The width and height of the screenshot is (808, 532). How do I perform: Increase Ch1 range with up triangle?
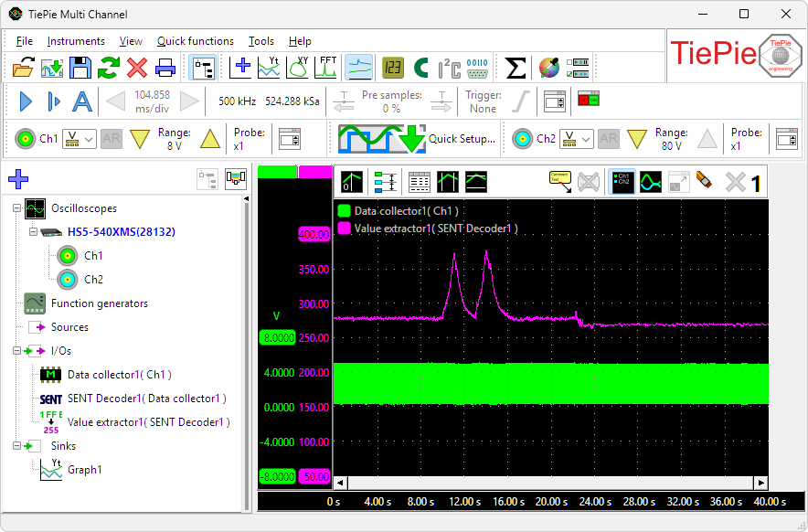tap(209, 139)
